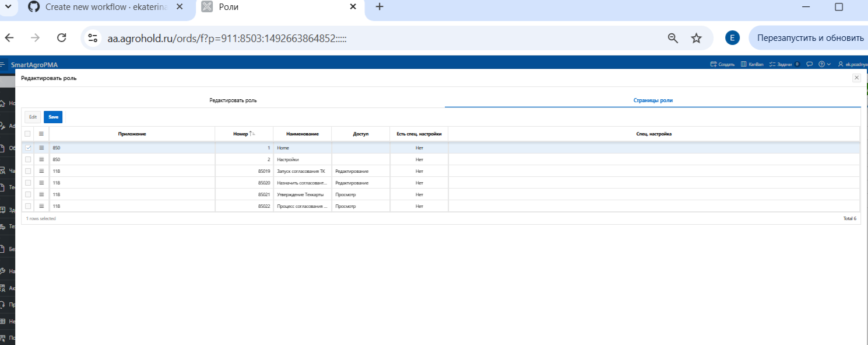Open the KanBan board icon
Image resolution: width=868 pixels, height=345 pixels.
pos(743,64)
